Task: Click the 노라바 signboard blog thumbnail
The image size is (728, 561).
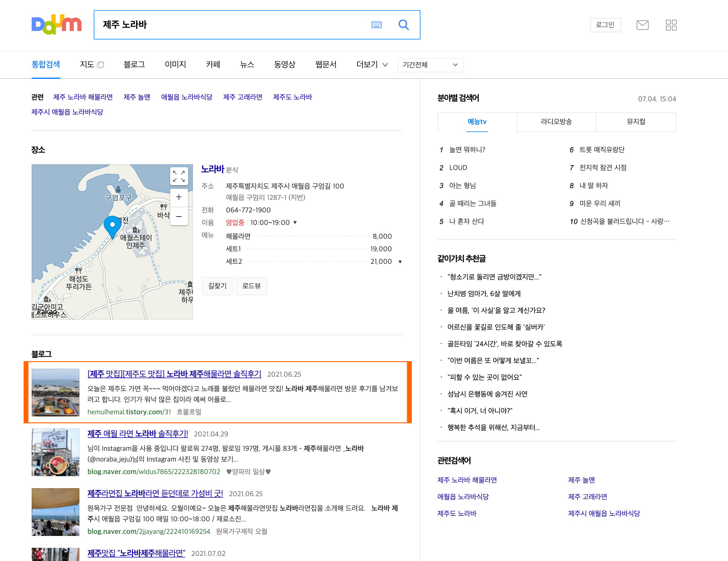Action: [x=55, y=452]
